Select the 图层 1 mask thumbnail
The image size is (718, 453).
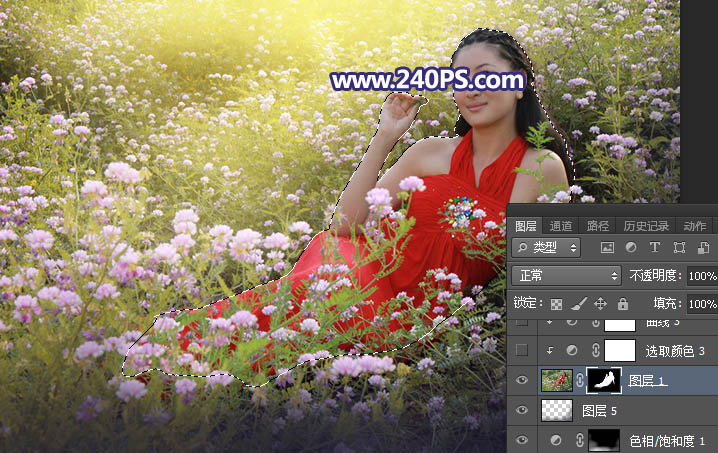point(604,380)
